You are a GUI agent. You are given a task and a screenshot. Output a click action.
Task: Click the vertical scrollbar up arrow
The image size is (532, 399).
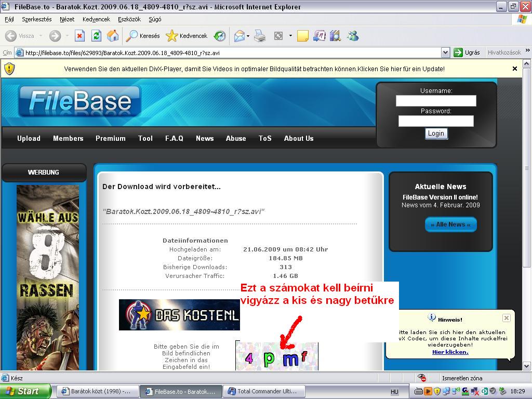(x=527, y=63)
